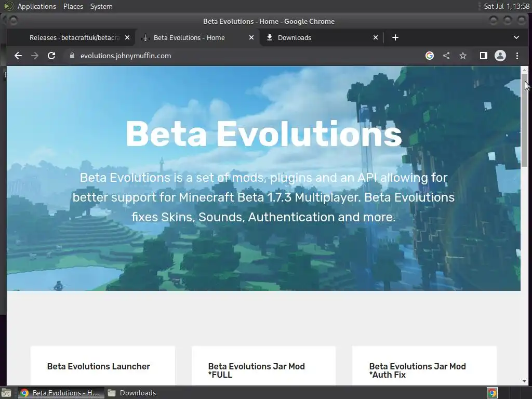This screenshot has height=399, width=532.
Task: Open the Applications menu
Action: pos(37,6)
